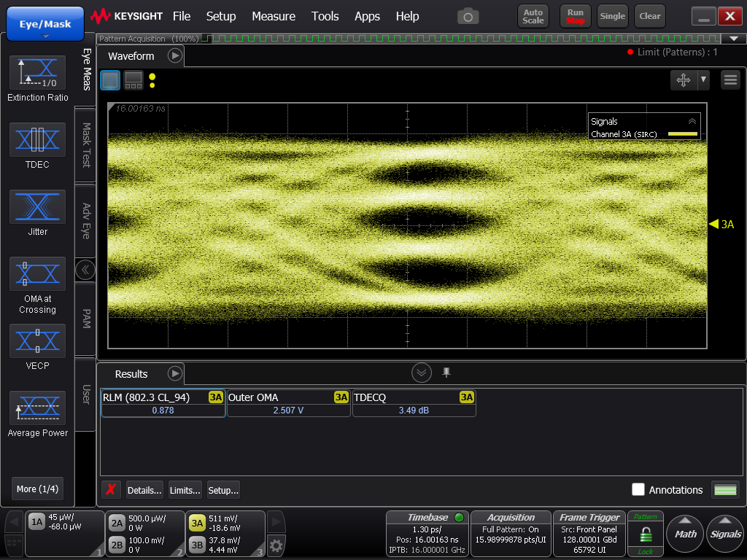Collapse the Signals legend box

click(692, 122)
